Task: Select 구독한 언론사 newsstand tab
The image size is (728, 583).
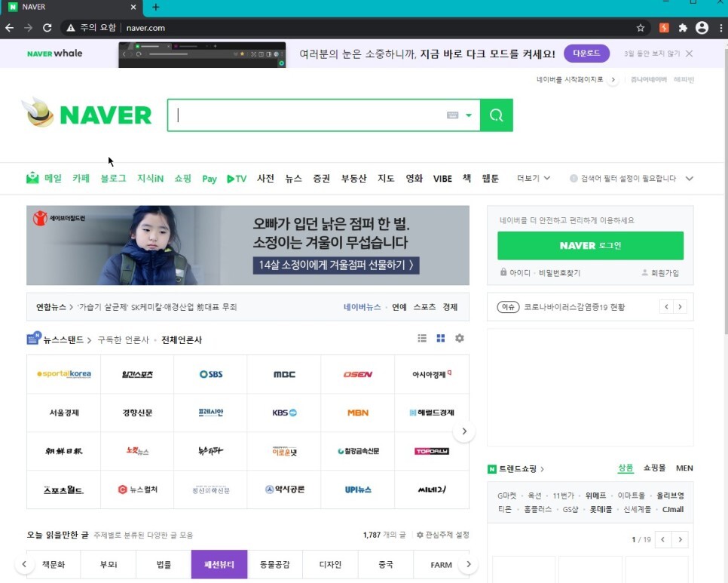Action: 123,339
